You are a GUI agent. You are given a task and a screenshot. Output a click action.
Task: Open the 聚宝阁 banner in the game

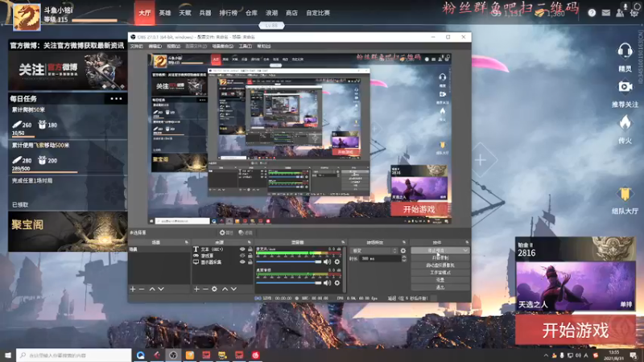68,232
